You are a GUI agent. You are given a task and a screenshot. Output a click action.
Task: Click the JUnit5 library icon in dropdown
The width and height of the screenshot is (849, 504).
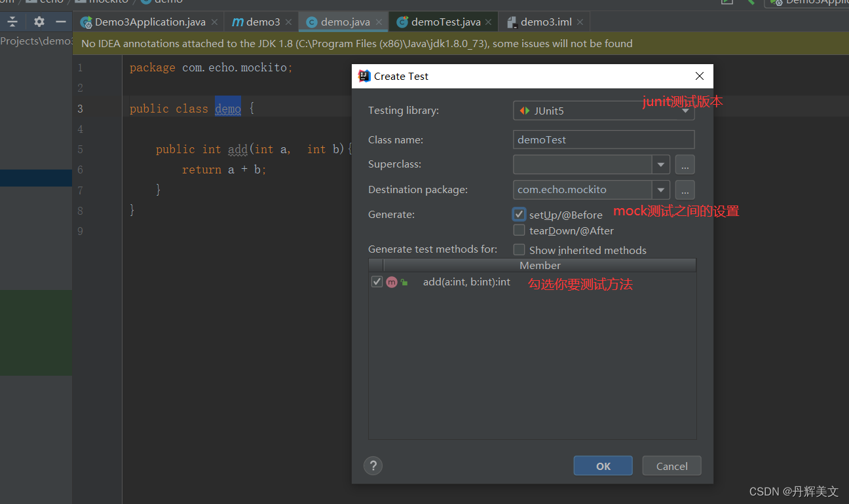tap(525, 111)
